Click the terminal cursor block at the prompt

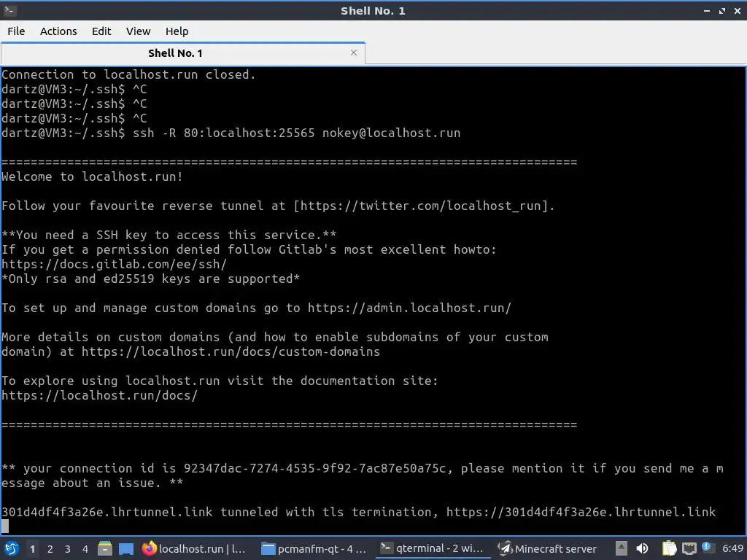click(5, 526)
